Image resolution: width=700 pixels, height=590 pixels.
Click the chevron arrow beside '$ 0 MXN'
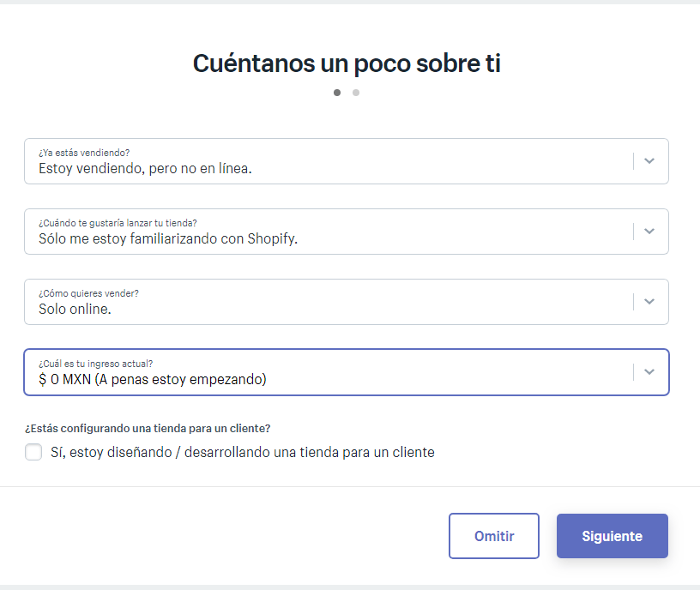649,372
